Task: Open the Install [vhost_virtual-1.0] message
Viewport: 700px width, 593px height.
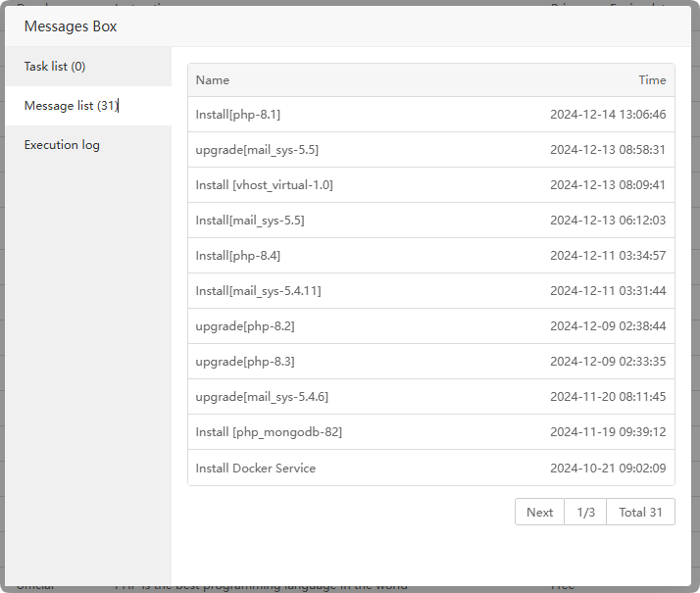Action: tap(265, 185)
